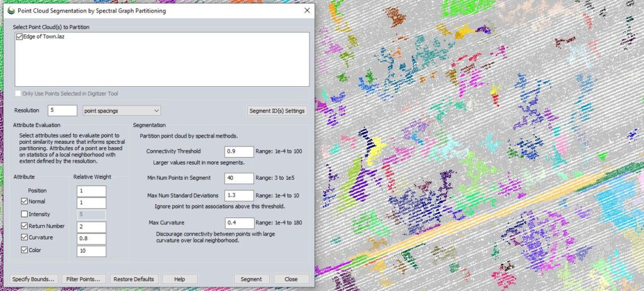Click the Min Num Points in Segment field
Screen dimensions: 644x291
240,178
